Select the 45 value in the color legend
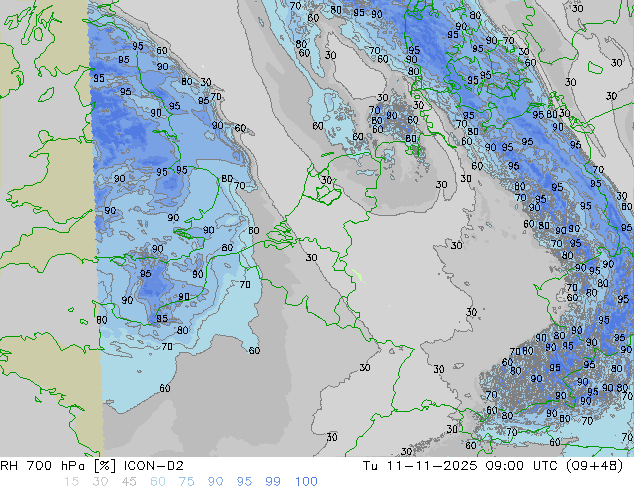Screen dimensions: 634x490 pos(129,482)
